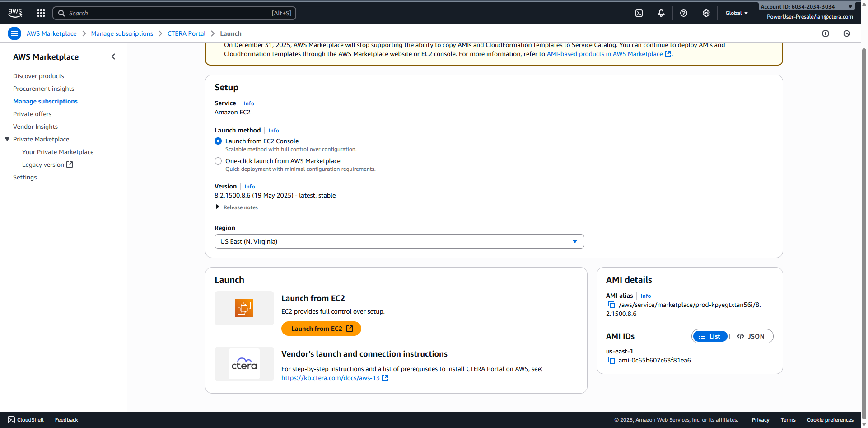
Task: Click the Legacy version external link icon
Action: click(x=70, y=165)
